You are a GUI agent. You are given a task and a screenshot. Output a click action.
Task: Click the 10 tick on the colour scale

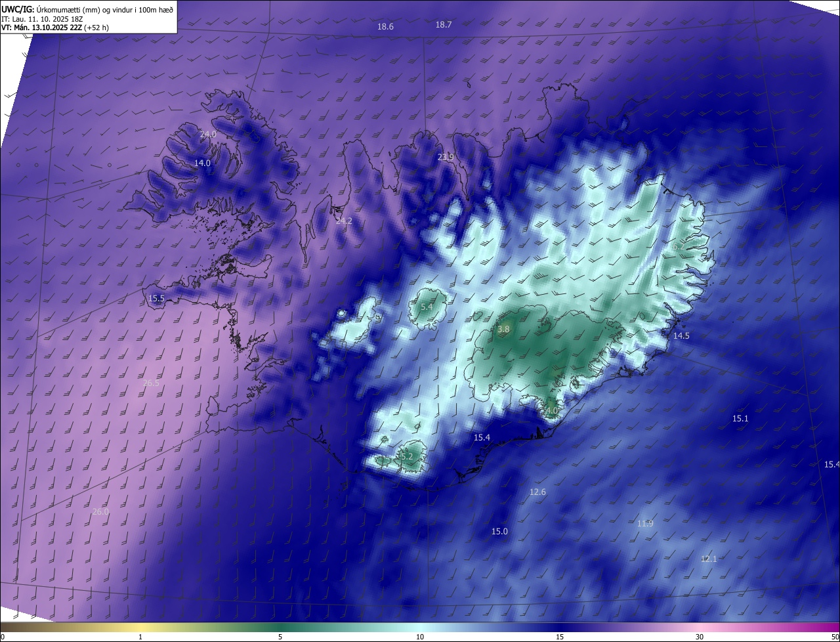[420, 637]
